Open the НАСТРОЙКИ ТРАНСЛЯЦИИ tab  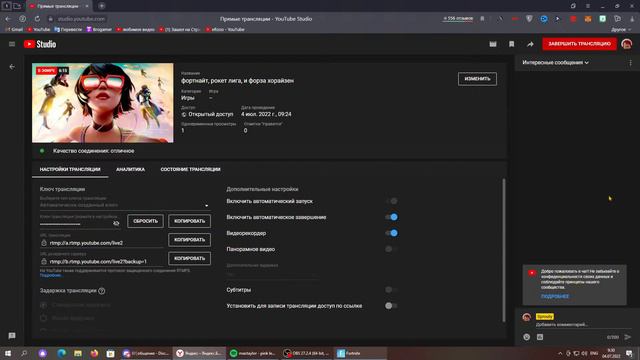(x=70, y=169)
